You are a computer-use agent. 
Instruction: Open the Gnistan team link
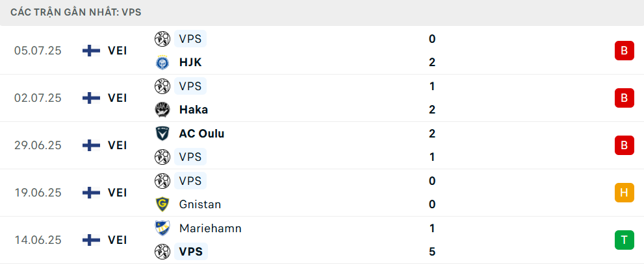[200, 204]
